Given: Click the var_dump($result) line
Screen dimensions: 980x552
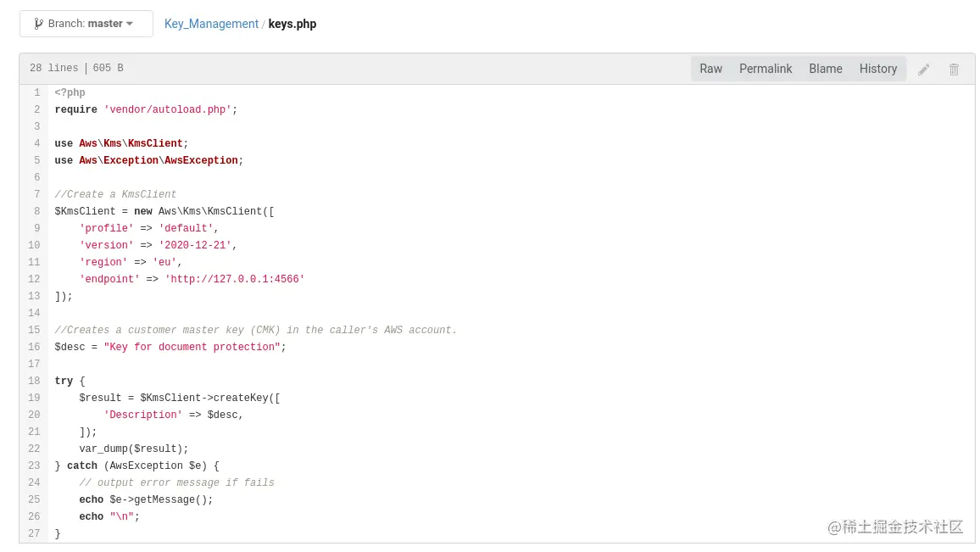Looking at the screenshot, I should [x=134, y=449].
